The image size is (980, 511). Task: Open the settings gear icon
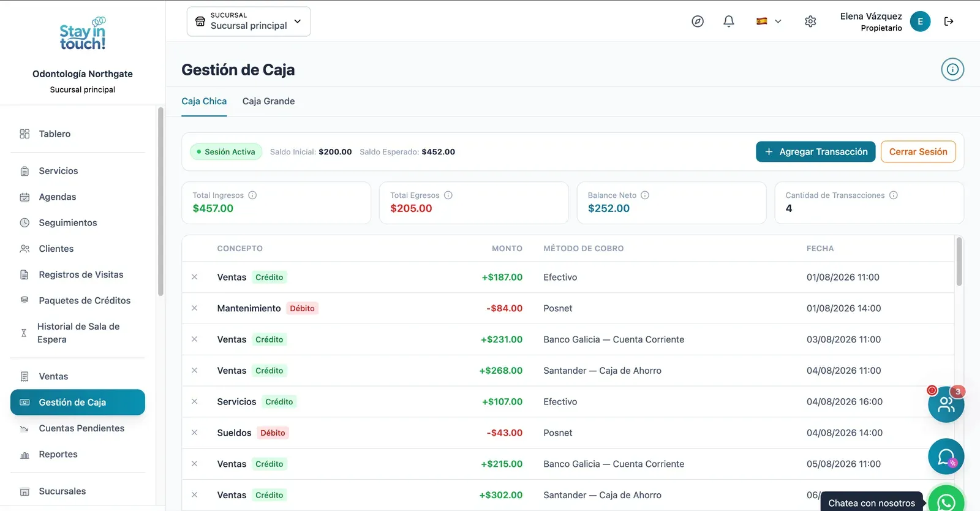tap(810, 21)
